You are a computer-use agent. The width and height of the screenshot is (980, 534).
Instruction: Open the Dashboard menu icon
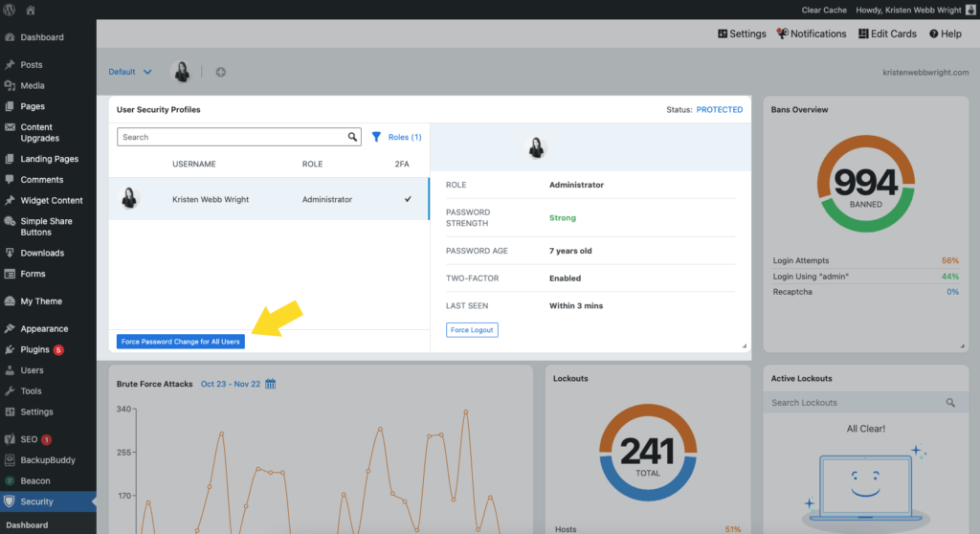[x=10, y=37]
